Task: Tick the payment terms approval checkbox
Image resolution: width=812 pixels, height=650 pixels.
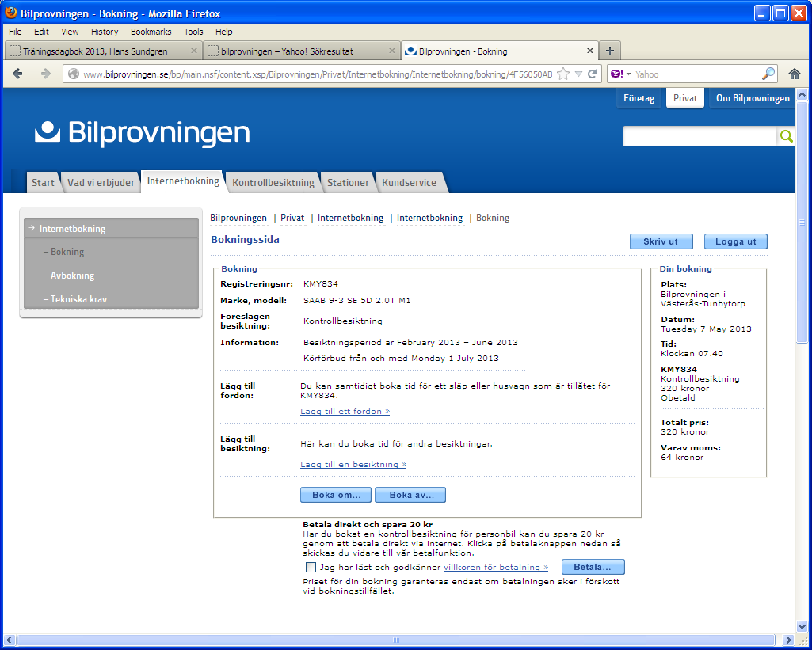Action: (x=311, y=567)
